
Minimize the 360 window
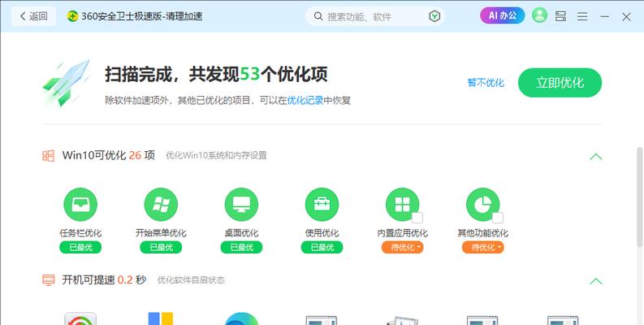(604, 16)
